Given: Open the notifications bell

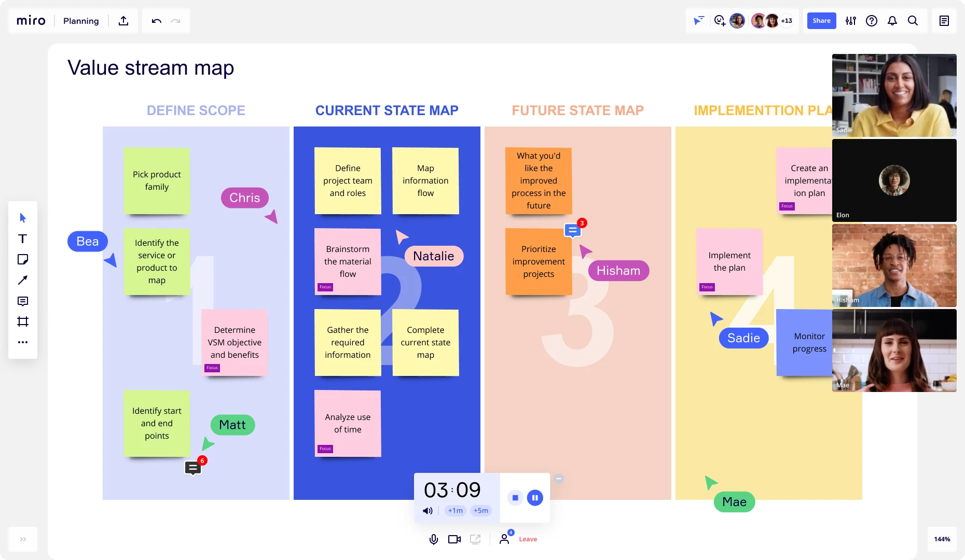Looking at the screenshot, I should coord(892,21).
